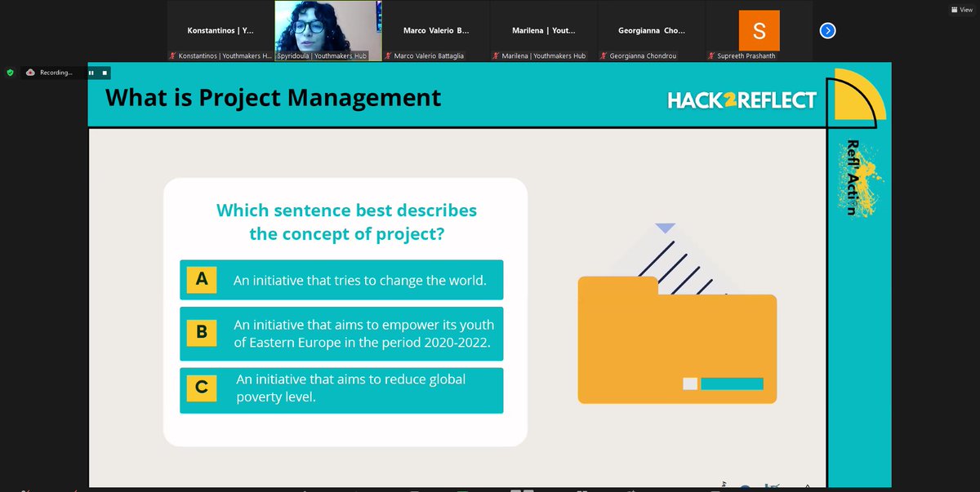Click the yellow B letter badge
This screenshot has width=980, height=492.
202,333
